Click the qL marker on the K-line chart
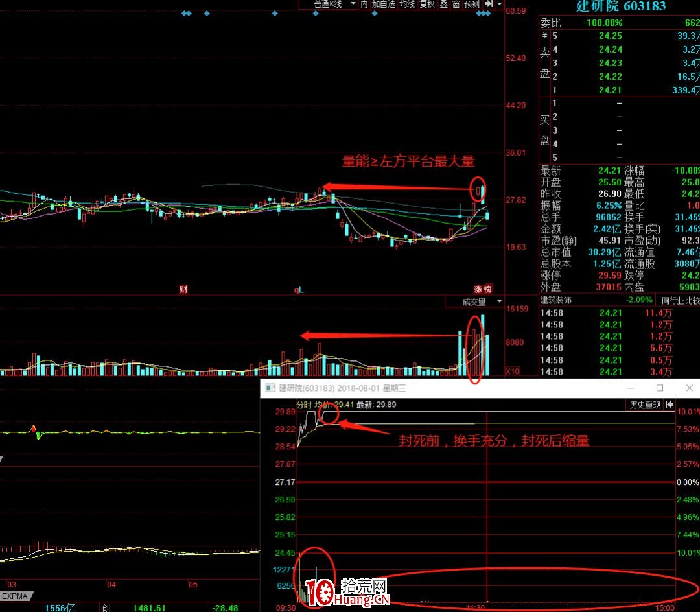The height and width of the screenshot is (612, 700). point(299,290)
